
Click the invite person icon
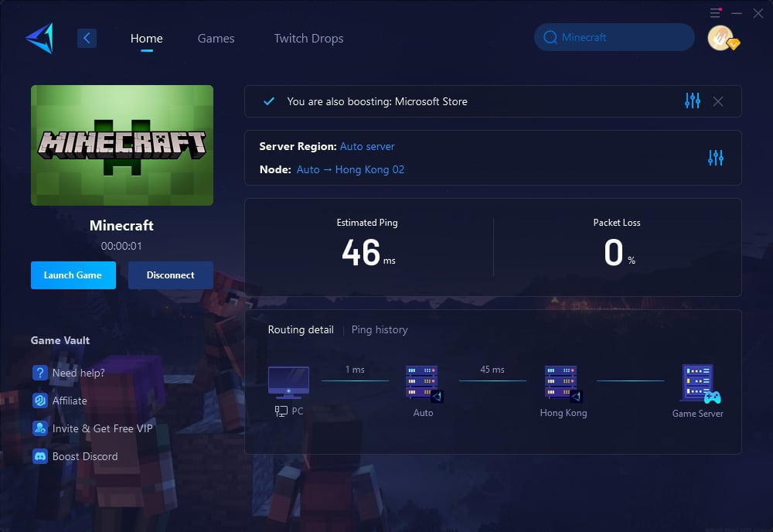(40, 428)
